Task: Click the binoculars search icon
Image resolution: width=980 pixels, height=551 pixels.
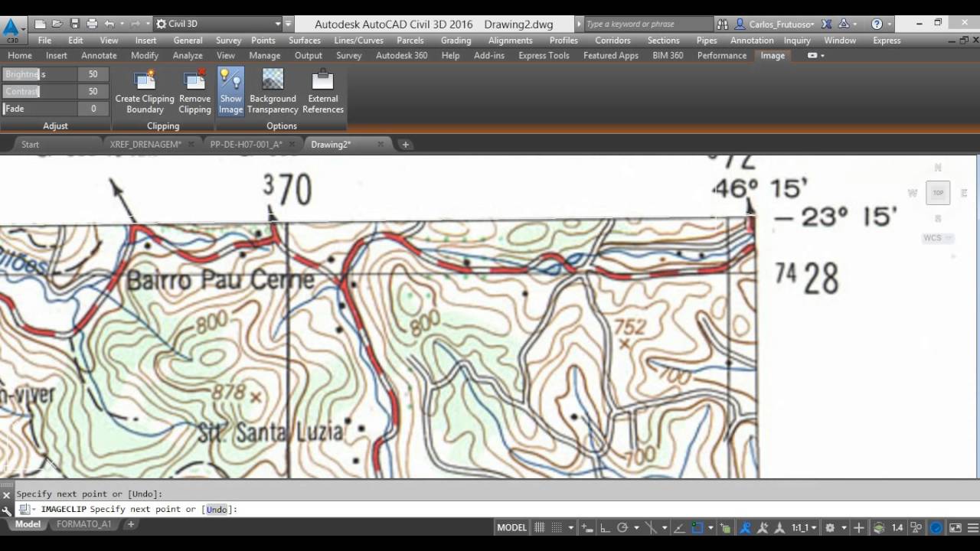Action: (722, 24)
